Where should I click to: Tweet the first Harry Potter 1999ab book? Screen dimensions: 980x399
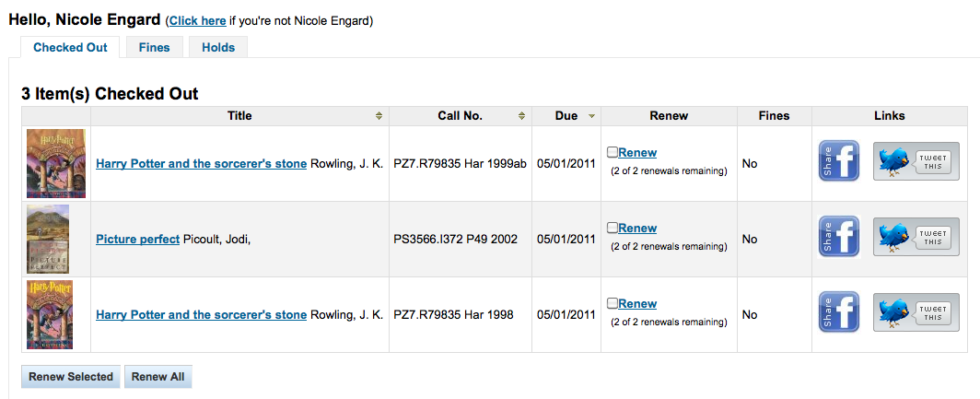click(x=916, y=161)
